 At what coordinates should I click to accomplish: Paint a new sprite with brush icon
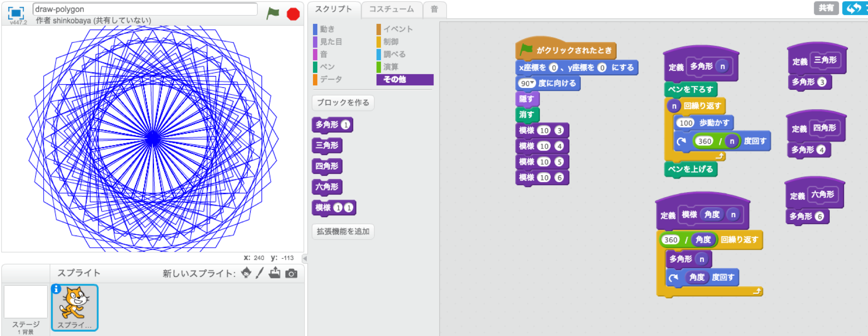pos(260,273)
